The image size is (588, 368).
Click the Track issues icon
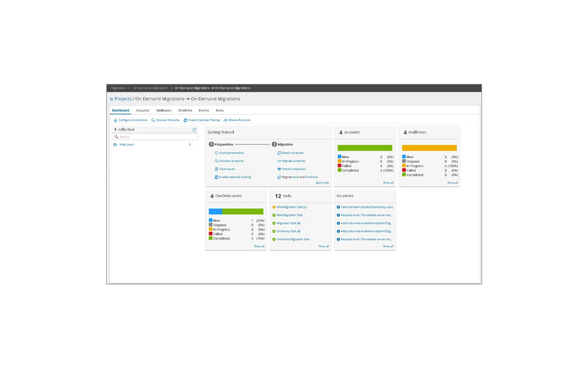pos(216,169)
